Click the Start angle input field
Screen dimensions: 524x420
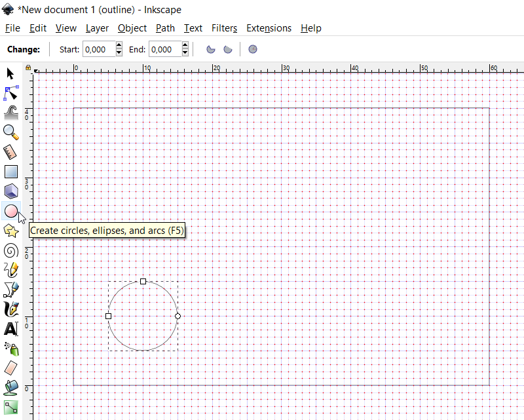click(98, 49)
